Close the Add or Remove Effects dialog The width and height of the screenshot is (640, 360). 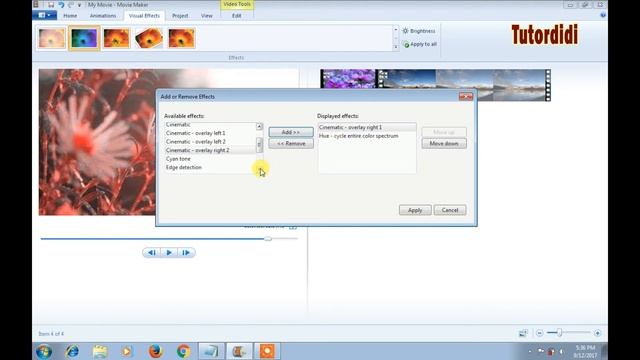point(466,97)
